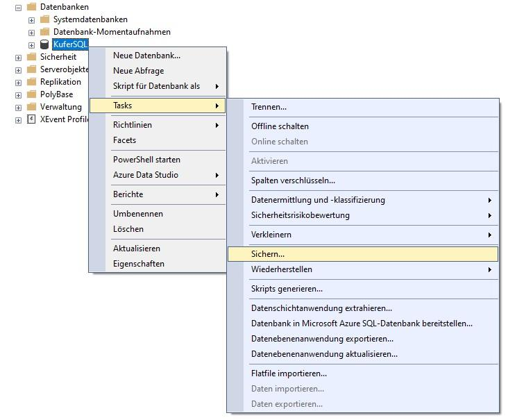Click the Verwaltung folder icon

point(31,107)
